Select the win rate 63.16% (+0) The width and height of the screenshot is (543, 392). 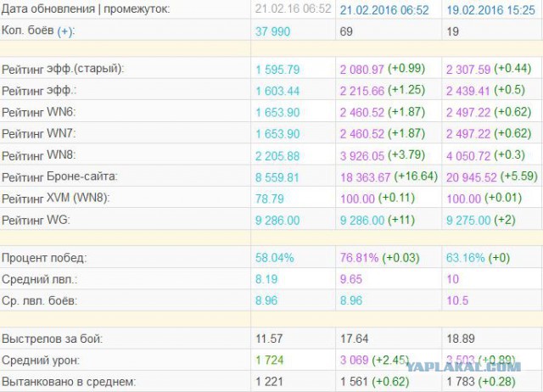click(x=478, y=258)
